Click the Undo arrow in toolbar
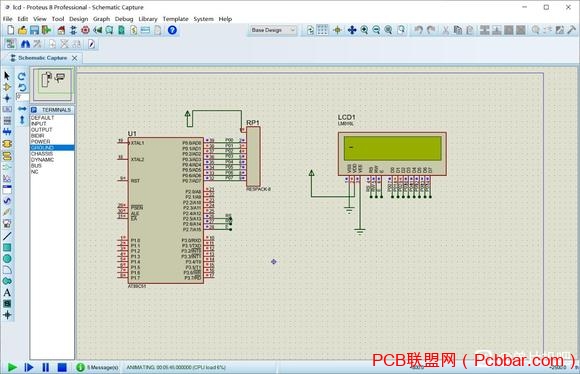This screenshot has height=374, width=580. tap(418, 30)
